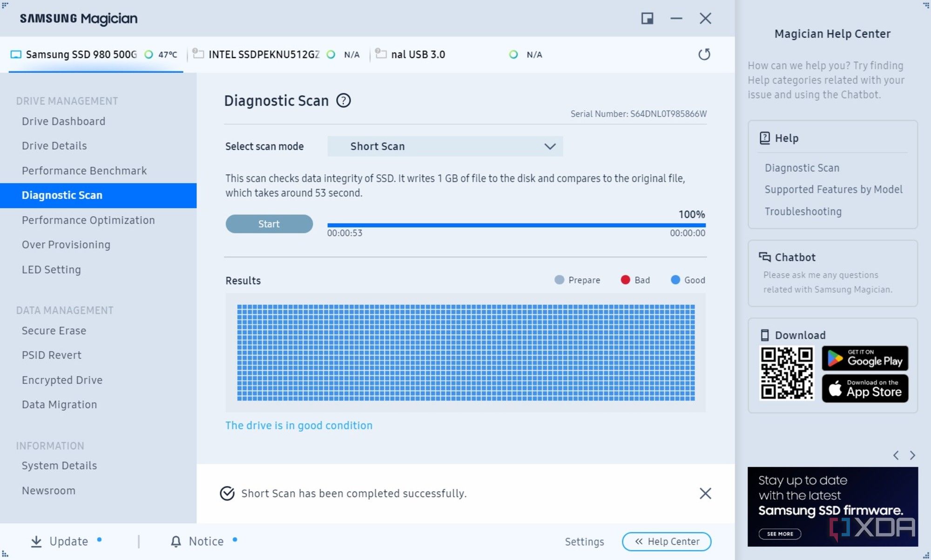Open Encrypted Drive page
This screenshot has width=931, height=560.
(x=62, y=380)
